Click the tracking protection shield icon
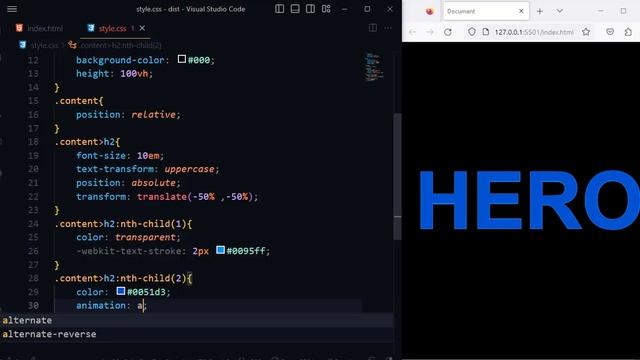The height and width of the screenshot is (360, 640). click(471, 32)
